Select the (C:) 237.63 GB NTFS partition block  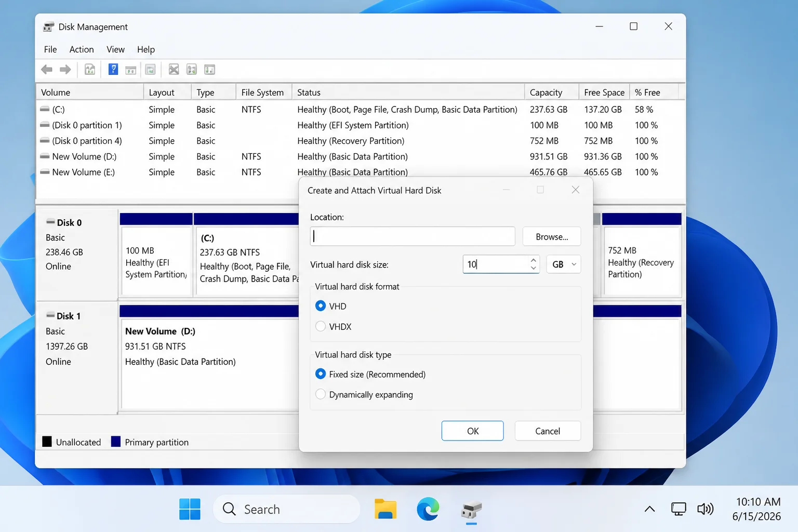pos(246,255)
